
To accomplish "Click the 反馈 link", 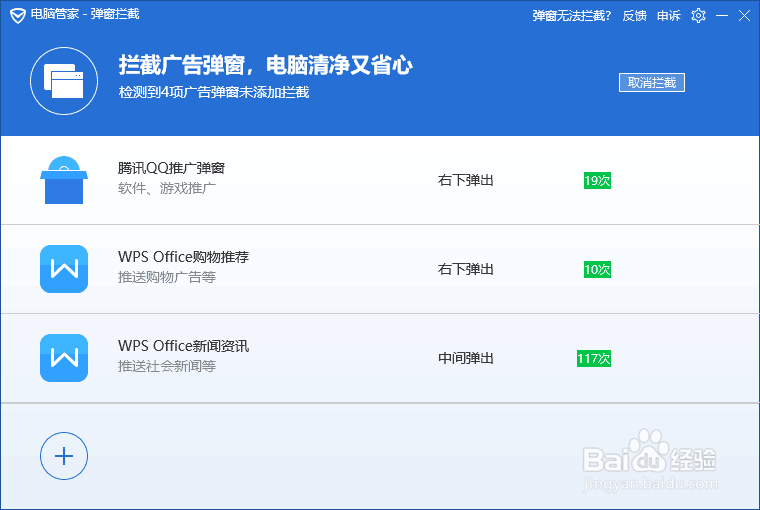I will 634,16.
